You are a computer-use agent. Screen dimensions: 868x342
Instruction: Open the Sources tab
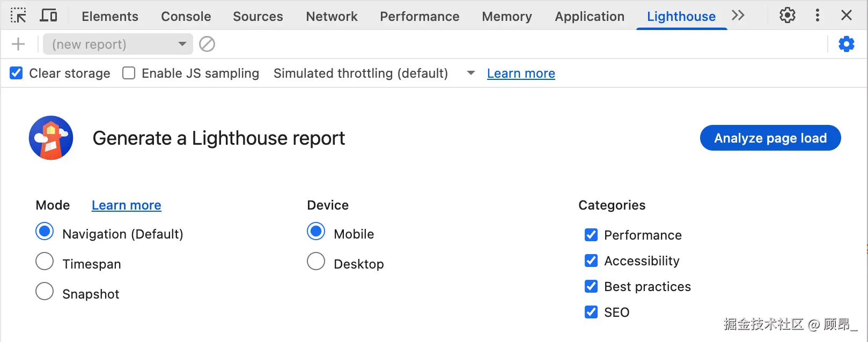[x=258, y=17]
